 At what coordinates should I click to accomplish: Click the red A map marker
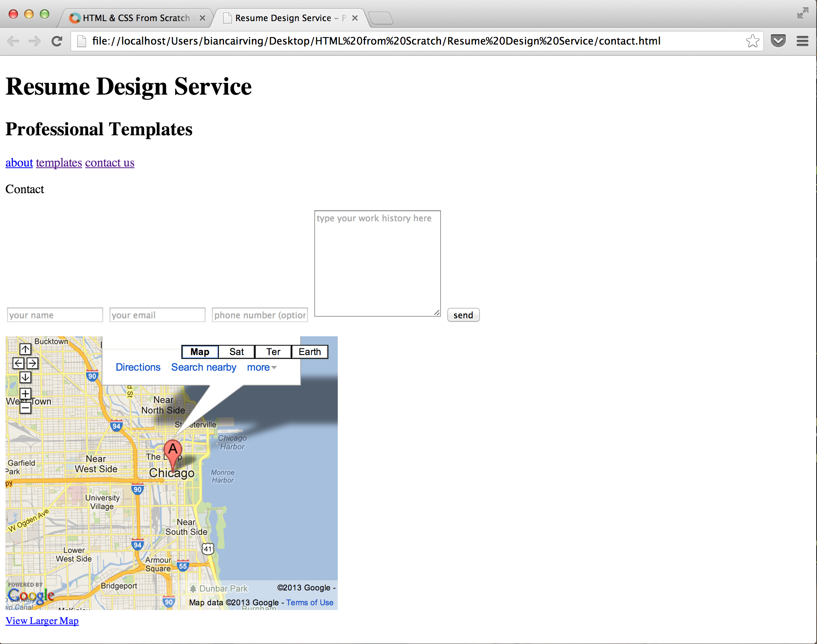click(x=173, y=456)
